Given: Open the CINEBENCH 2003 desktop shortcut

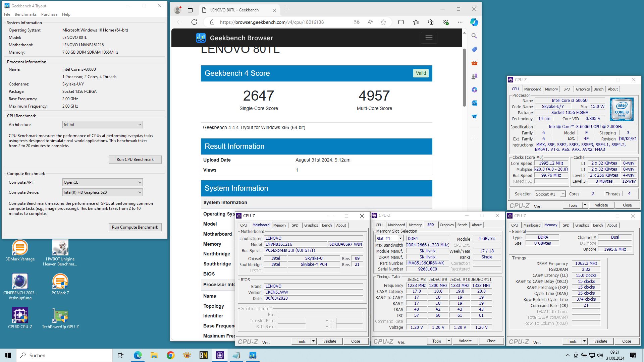Looking at the screenshot, I should click(x=20, y=287).
